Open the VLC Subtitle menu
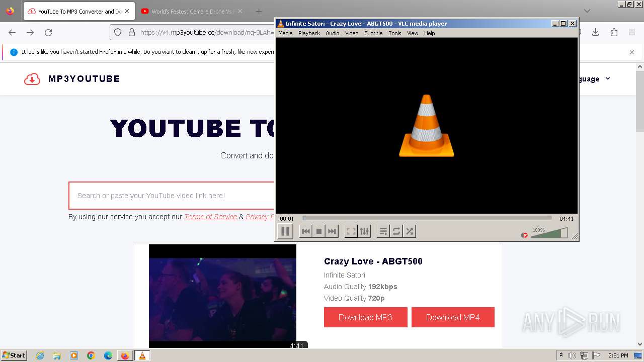The height and width of the screenshot is (362, 644). 373,33
